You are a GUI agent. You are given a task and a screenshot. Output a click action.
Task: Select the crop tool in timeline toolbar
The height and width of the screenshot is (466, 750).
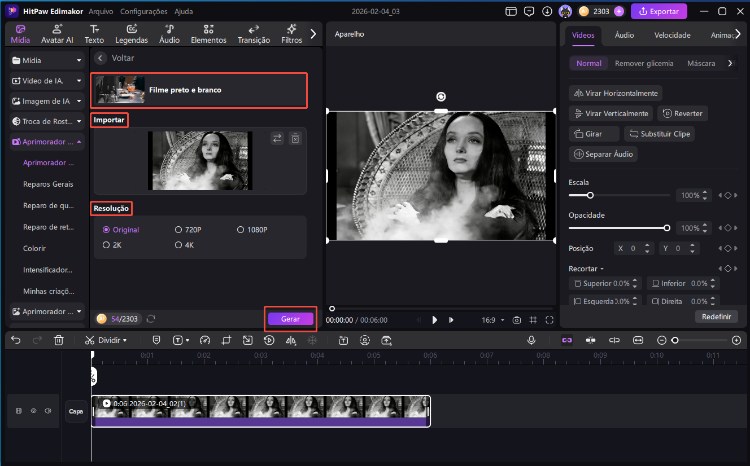click(x=227, y=340)
